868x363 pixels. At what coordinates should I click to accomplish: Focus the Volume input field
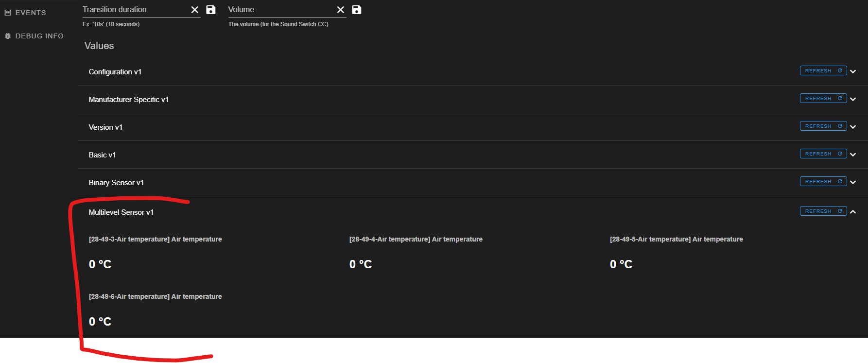click(x=281, y=10)
